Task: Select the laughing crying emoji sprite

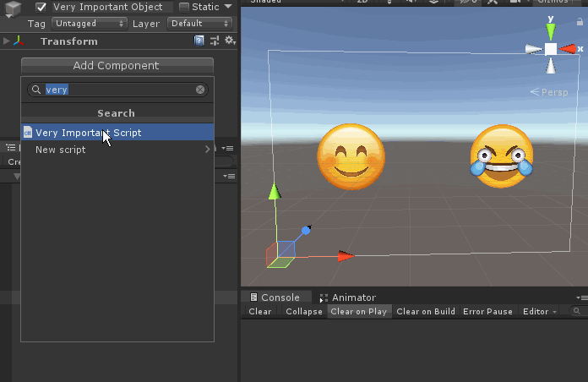Action: click(502, 156)
